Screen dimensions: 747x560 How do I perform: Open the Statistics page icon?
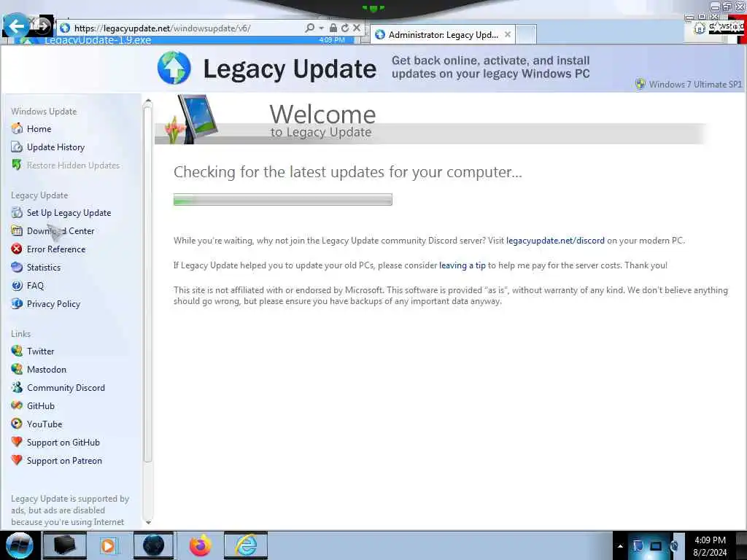point(17,267)
